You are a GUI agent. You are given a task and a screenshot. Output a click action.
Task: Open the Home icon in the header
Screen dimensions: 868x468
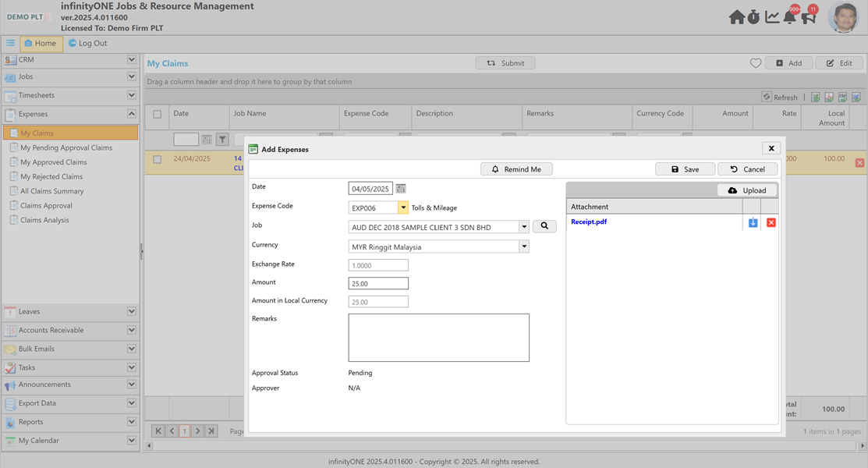[x=736, y=16]
